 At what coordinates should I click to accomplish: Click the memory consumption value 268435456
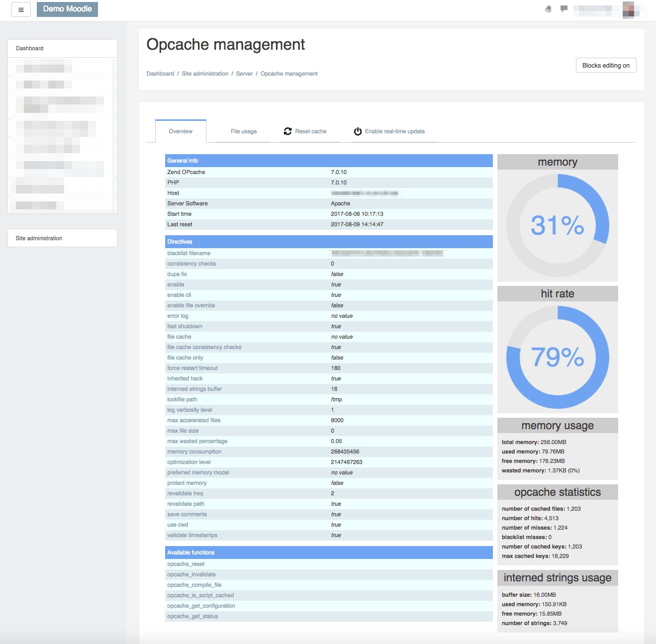coord(345,452)
